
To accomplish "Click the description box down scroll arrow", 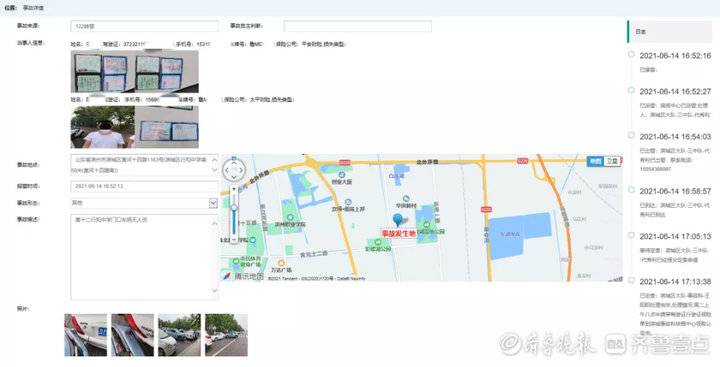I will pyautogui.click(x=214, y=290).
